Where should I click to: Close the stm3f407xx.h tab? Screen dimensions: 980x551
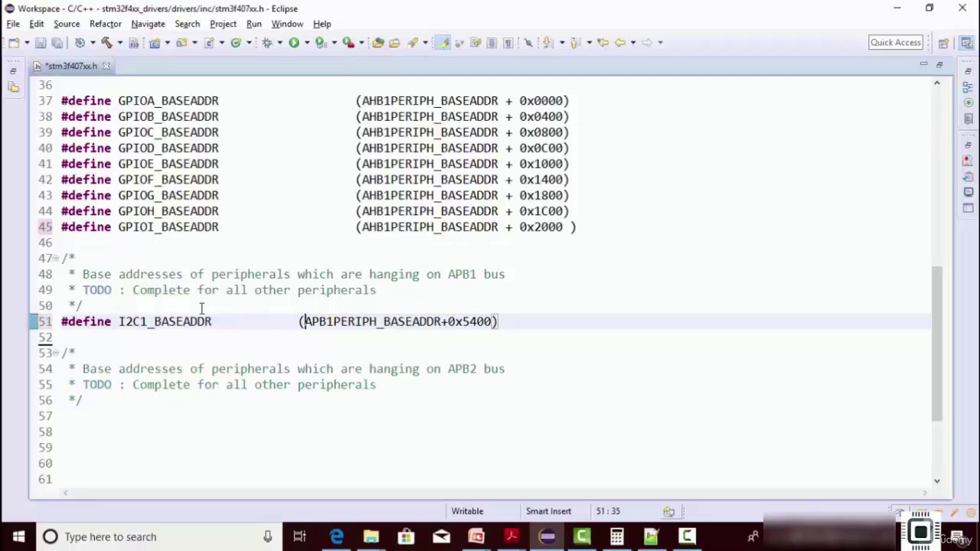tap(106, 66)
